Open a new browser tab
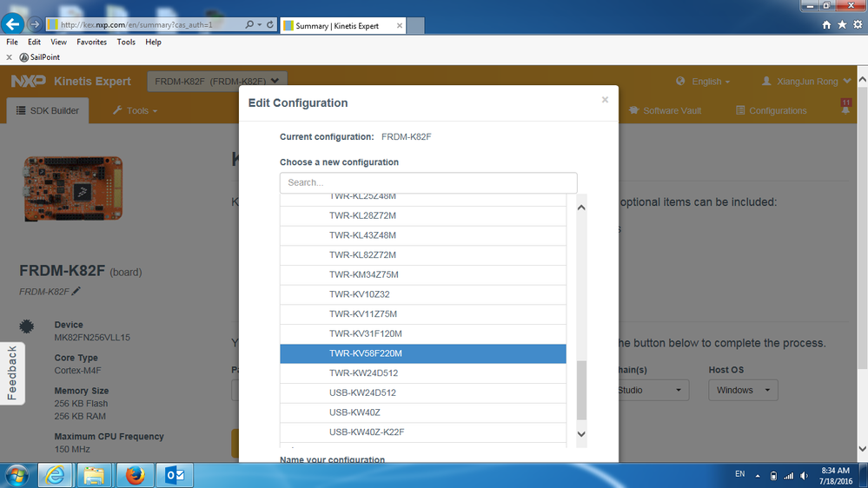 [x=415, y=25]
